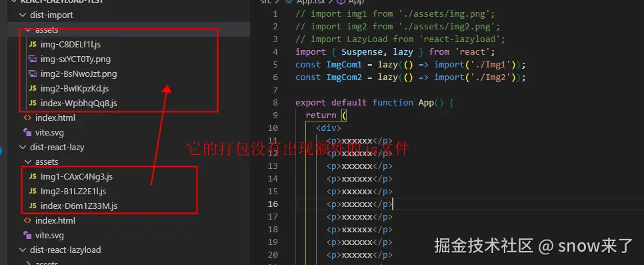This screenshot has height=265, width=644.
Task: Click line number 16 in gutter
Action: point(273,204)
